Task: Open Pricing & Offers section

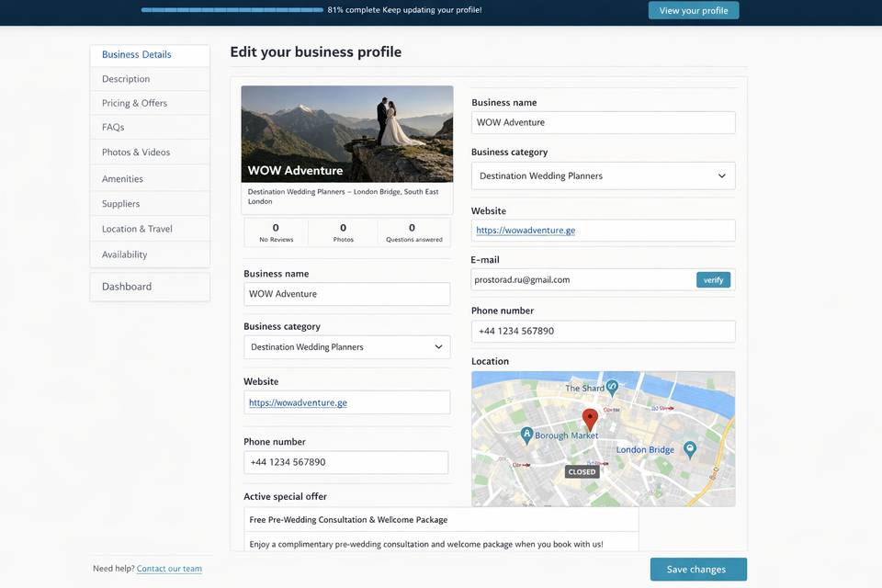Action: coord(150,104)
